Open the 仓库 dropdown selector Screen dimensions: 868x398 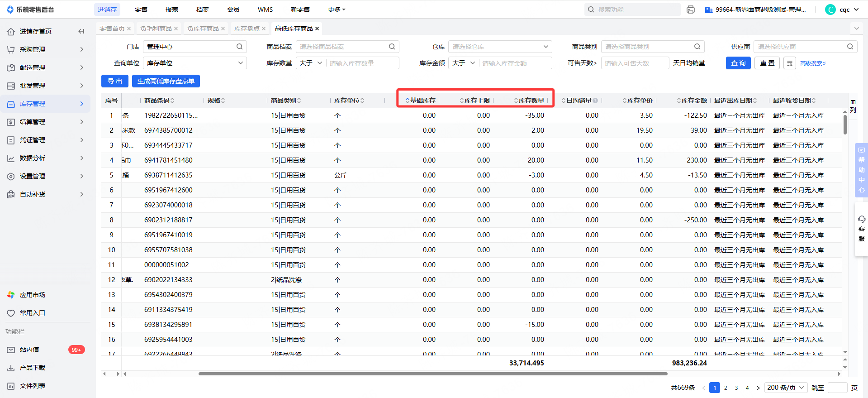point(499,47)
